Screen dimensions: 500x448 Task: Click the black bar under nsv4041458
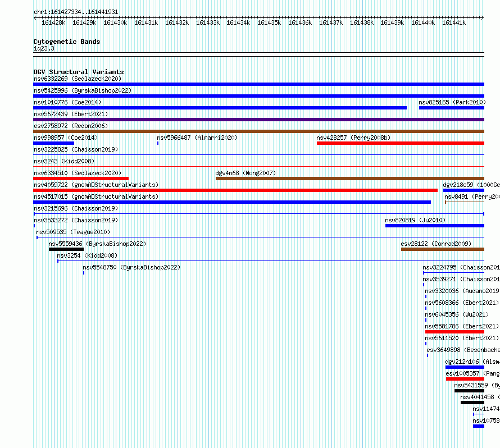[472, 403]
